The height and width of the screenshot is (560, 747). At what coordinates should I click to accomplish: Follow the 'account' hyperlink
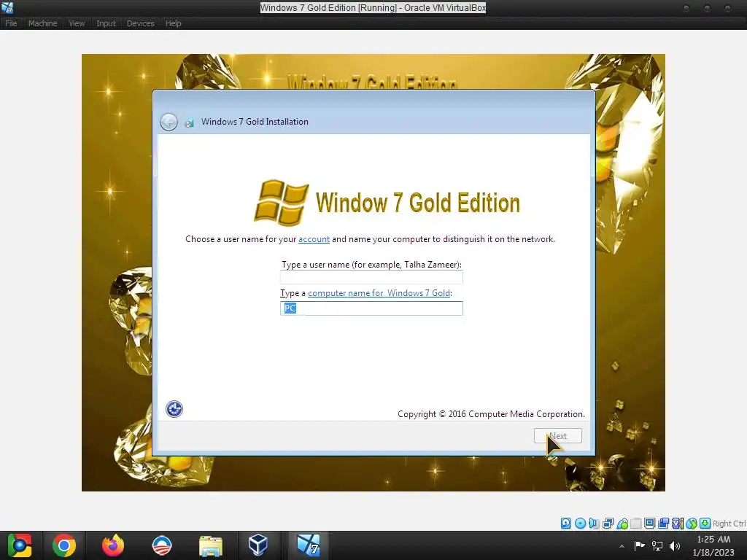314,239
